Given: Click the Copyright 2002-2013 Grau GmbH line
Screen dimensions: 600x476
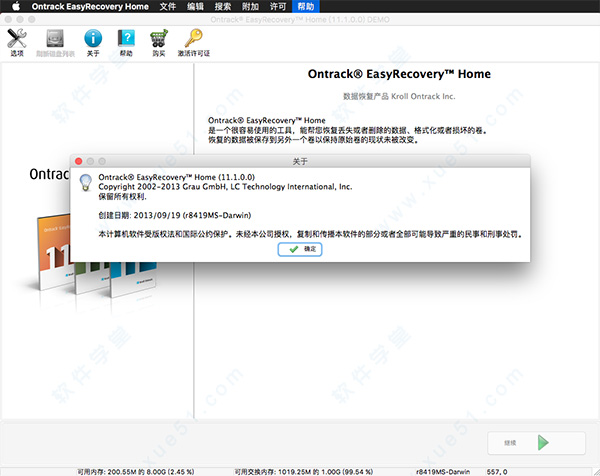Looking at the screenshot, I should coord(225,187).
